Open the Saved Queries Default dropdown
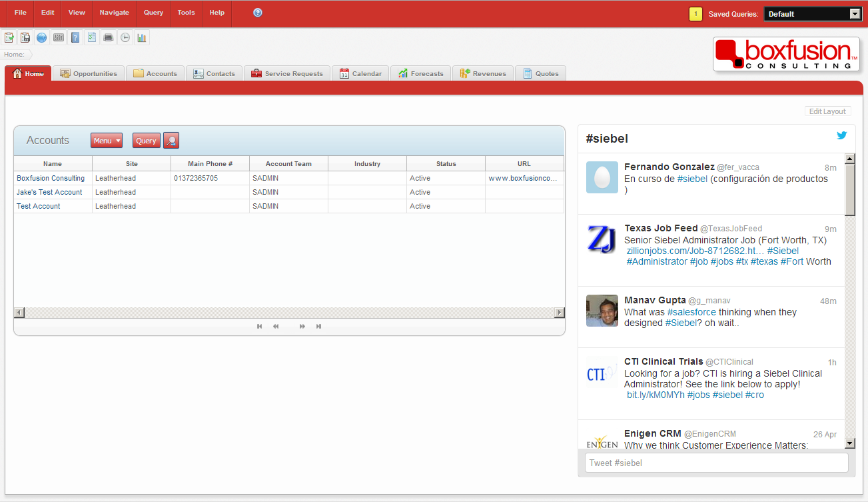Viewport: 868px width, 502px height. click(813, 14)
